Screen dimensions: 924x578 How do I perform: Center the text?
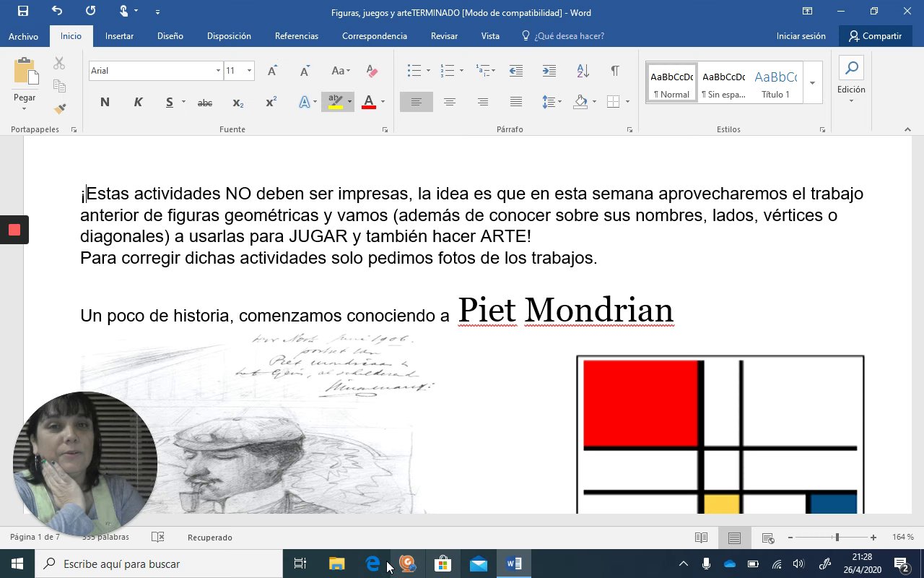point(449,103)
